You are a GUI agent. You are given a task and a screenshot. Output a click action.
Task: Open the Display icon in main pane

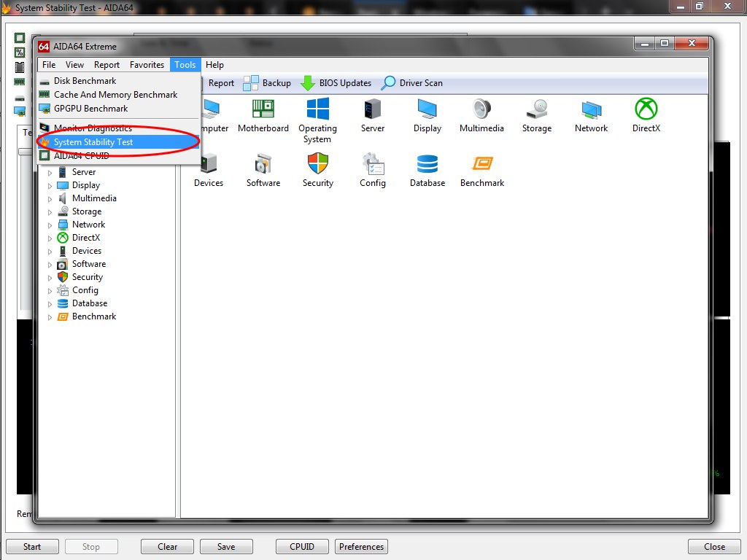427,116
